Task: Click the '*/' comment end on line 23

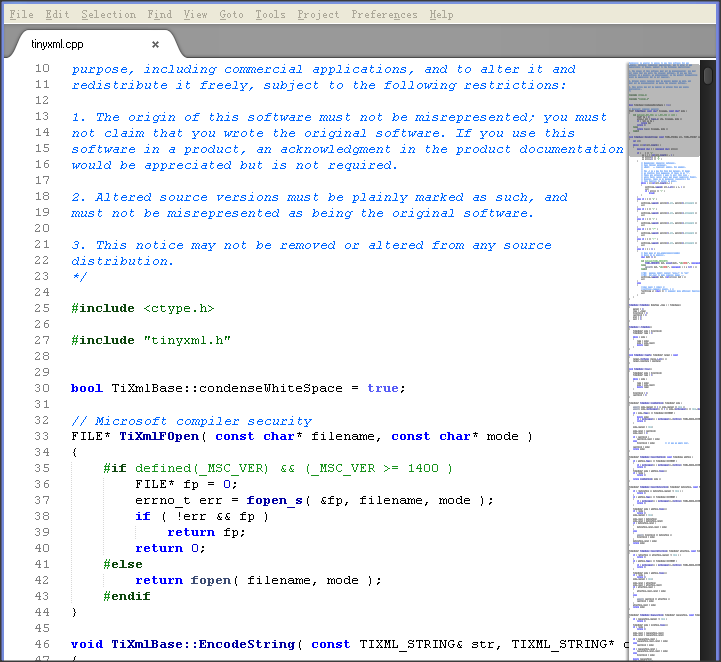Action: 80,277
